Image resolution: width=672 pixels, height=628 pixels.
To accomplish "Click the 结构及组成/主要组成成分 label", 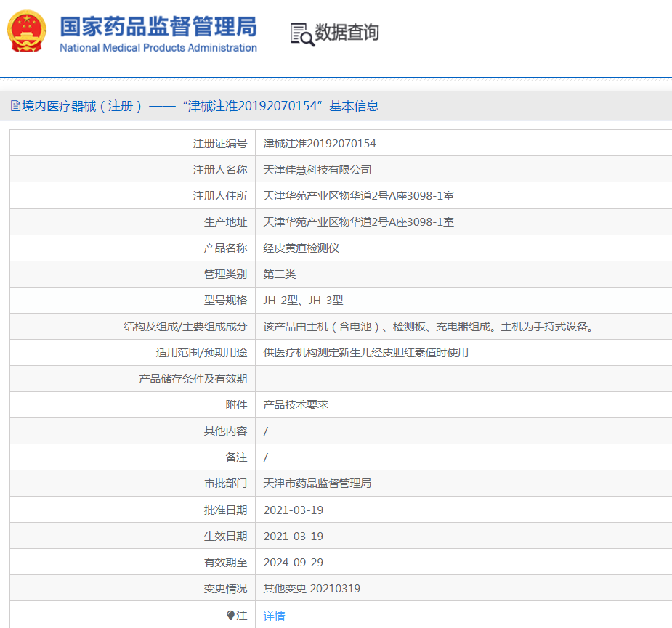I will pos(185,327).
